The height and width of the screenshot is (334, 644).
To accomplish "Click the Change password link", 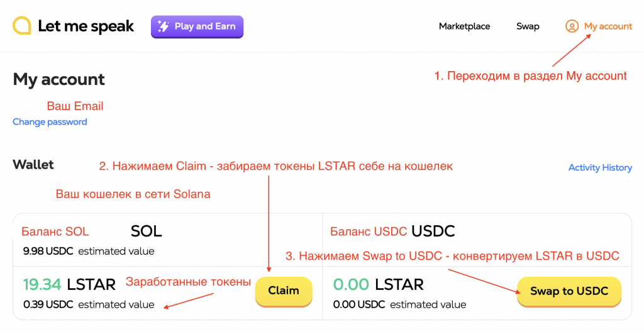I will pyautogui.click(x=50, y=121).
